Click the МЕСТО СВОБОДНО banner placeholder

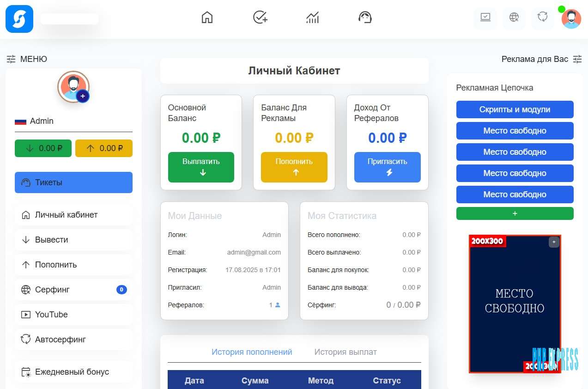[x=515, y=304]
